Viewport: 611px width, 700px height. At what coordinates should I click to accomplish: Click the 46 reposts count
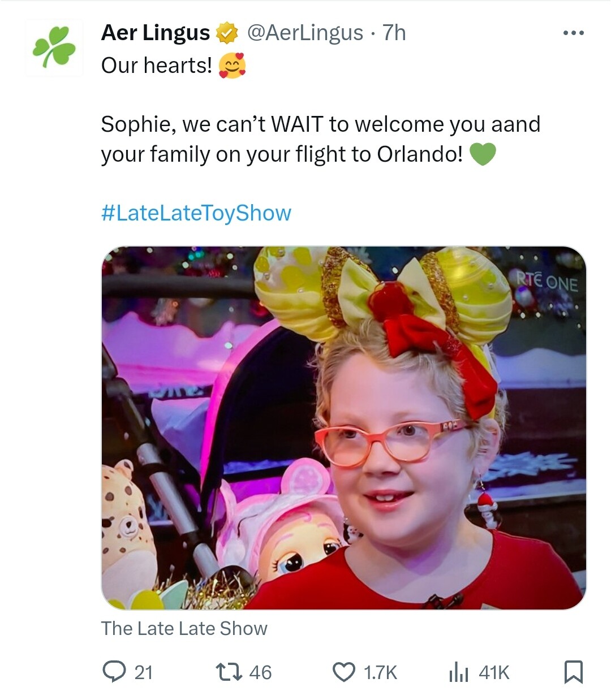[260, 672]
